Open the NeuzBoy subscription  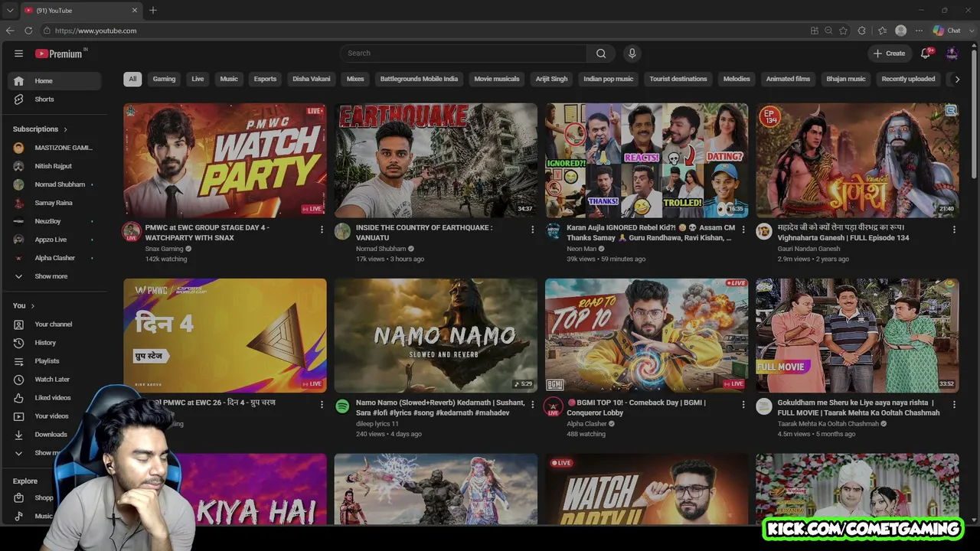[x=47, y=221]
